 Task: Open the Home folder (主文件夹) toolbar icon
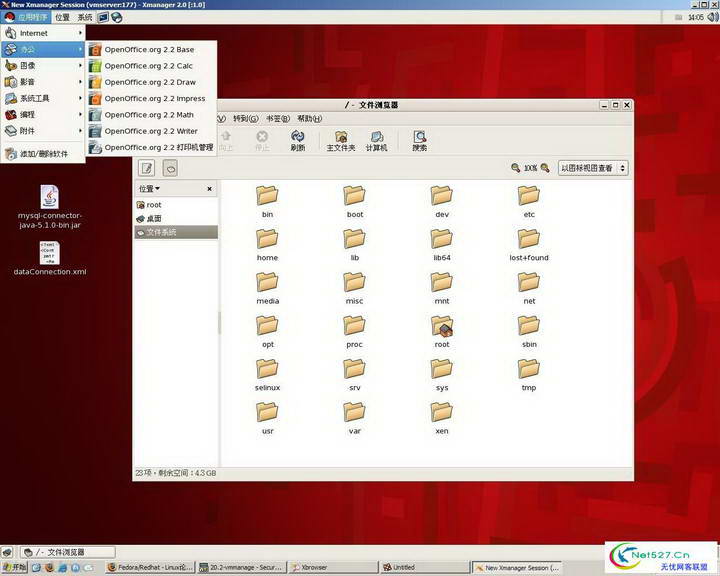[x=341, y=140]
